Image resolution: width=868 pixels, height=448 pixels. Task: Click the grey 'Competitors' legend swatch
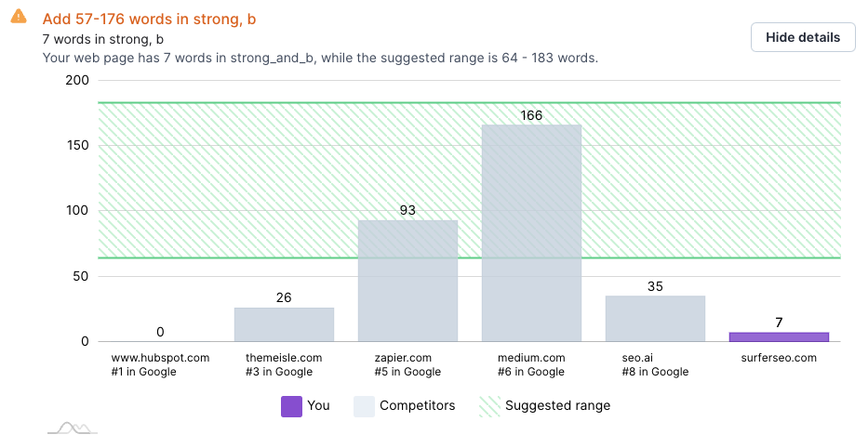[x=364, y=406]
